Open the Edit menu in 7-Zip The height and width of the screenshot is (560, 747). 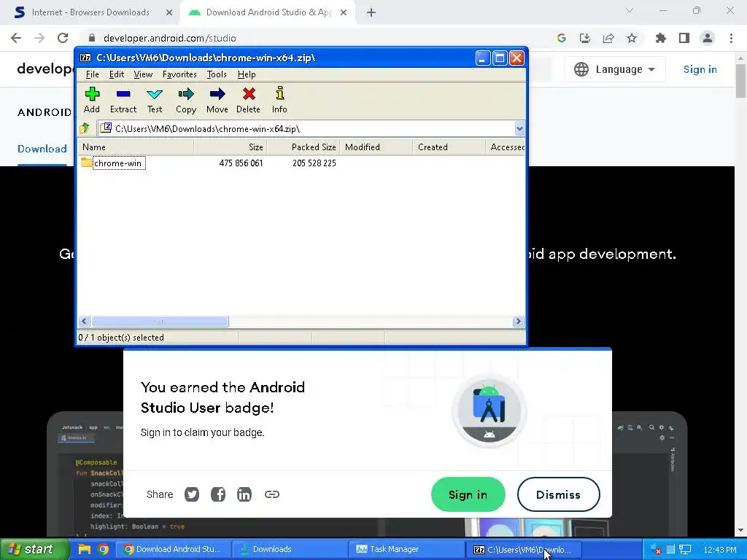pos(117,74)
